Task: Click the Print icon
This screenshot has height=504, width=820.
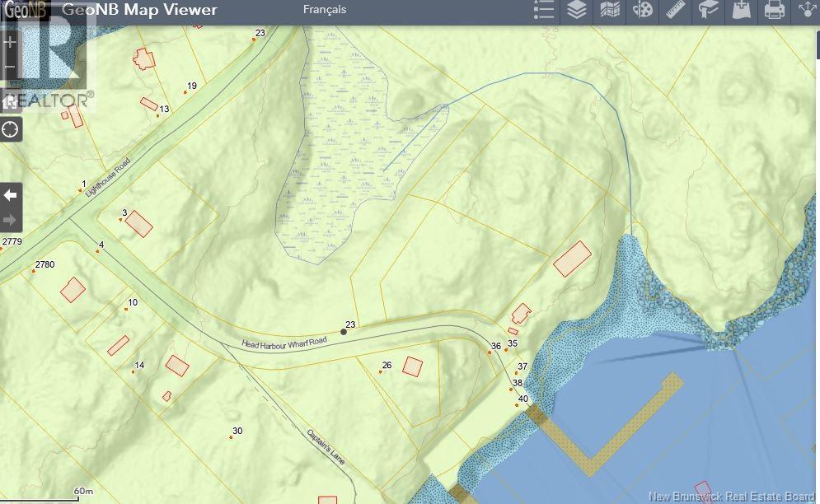Action: pos(775,10)
